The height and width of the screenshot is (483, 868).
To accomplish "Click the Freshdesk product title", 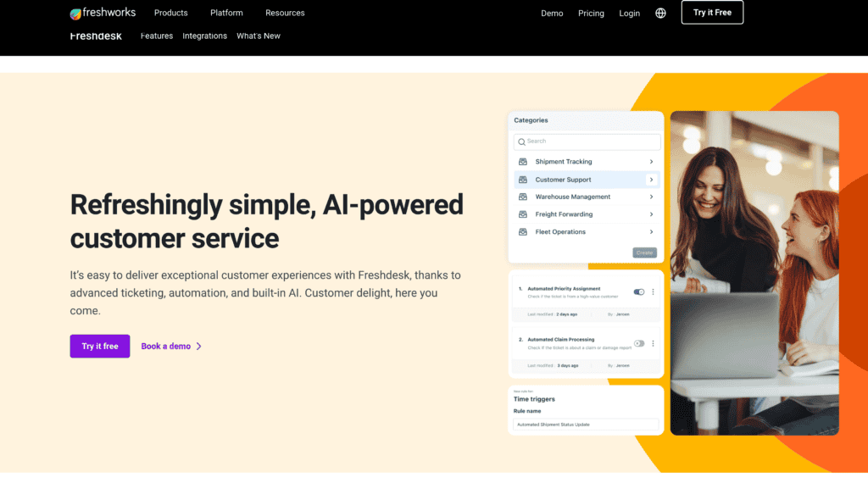I will (96, 36).
